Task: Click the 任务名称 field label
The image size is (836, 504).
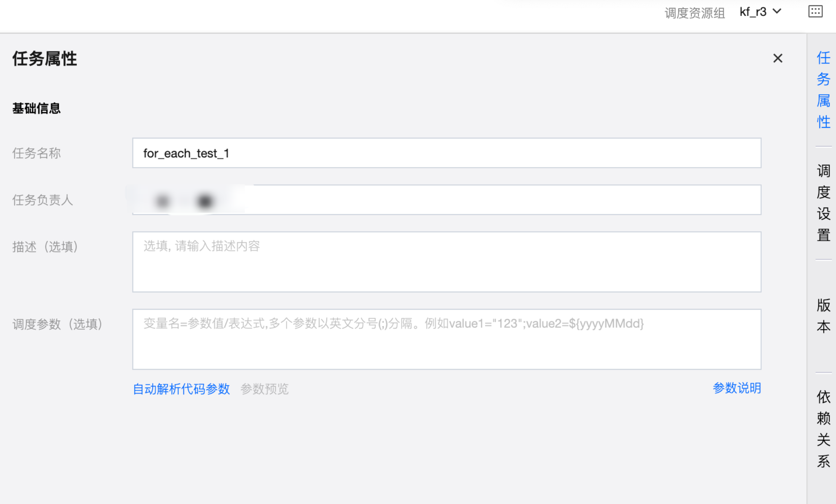Action: [x=37, y=153]
